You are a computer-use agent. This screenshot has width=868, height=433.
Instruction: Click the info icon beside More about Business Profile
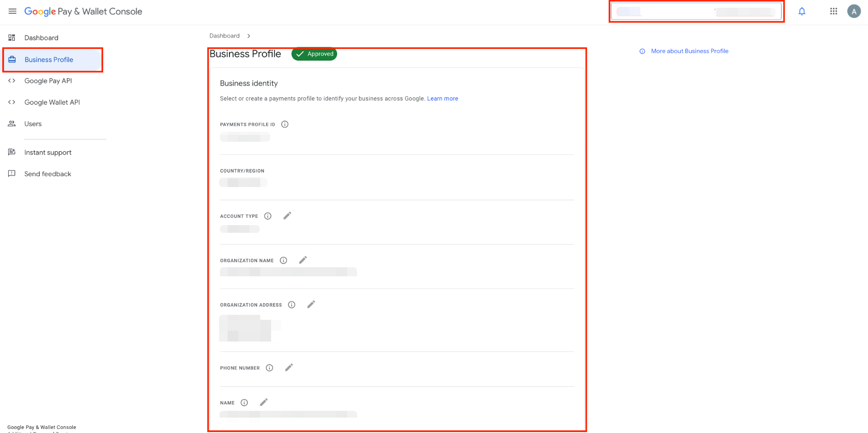click(x=642, y=51)
